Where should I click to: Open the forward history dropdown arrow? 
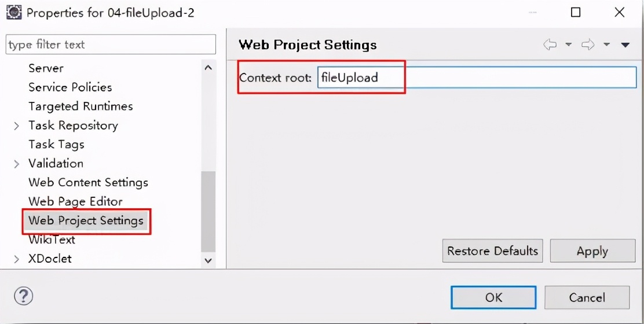606,45
